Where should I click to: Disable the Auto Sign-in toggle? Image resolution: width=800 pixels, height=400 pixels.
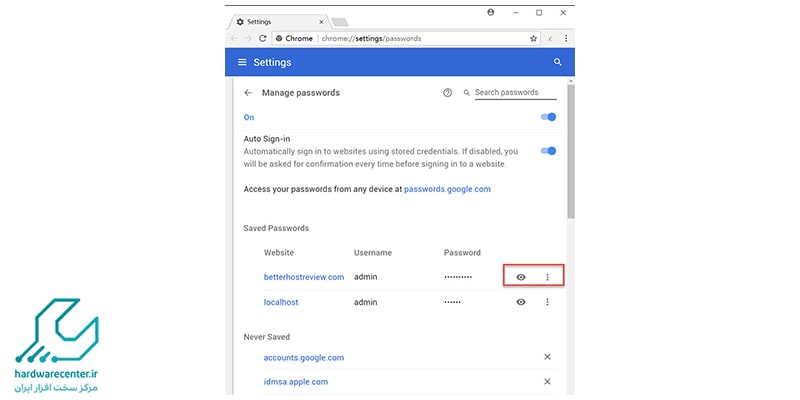tap(548, 151)
